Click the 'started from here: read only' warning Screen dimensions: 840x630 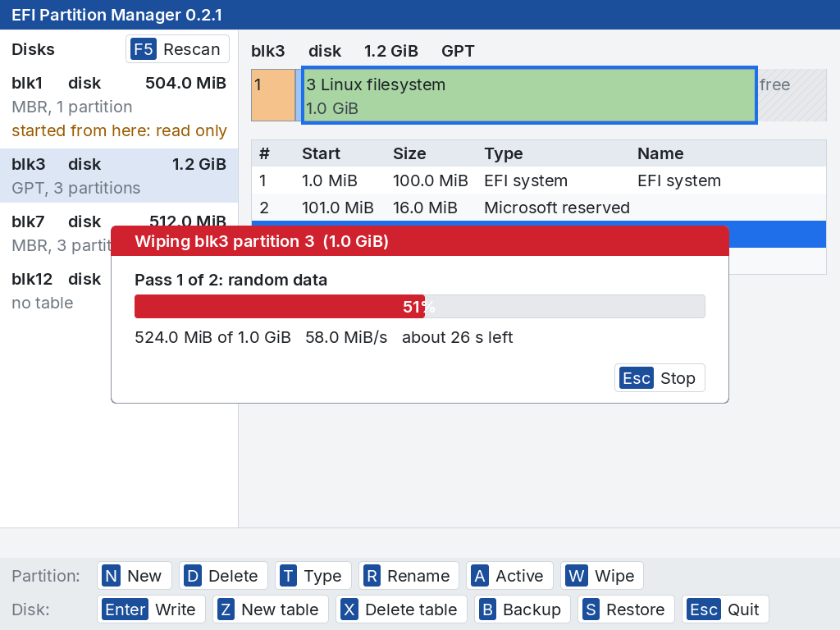click(x=120, y=130)
